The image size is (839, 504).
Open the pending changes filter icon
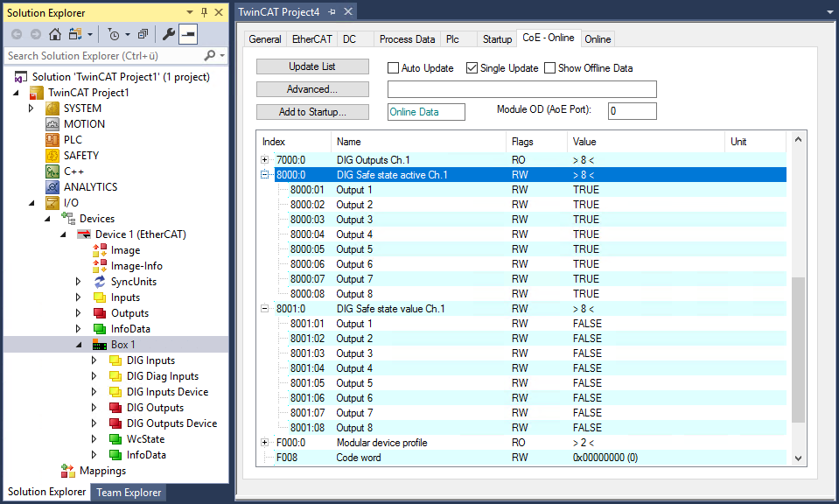pyautogui.click(x=114, y=34)
